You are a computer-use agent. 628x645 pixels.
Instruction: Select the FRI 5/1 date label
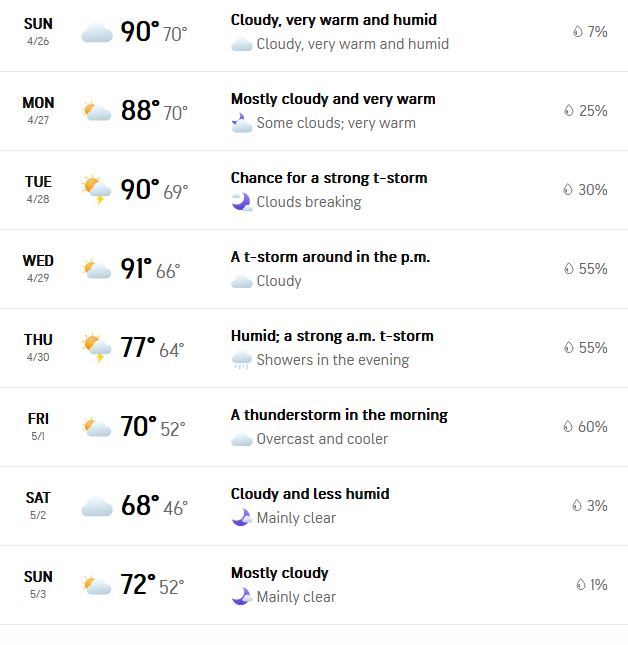(x=38, y=426)
